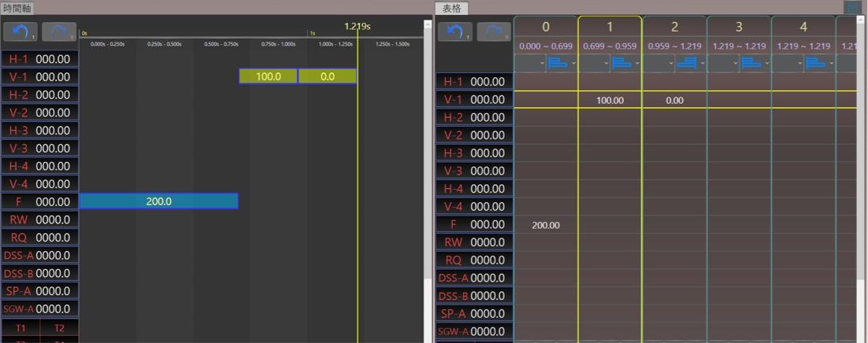This screenshot has width=868, height=343.
Task: Click the V-1 cell showing 0.00 in column 2
Action: (674, 101)
